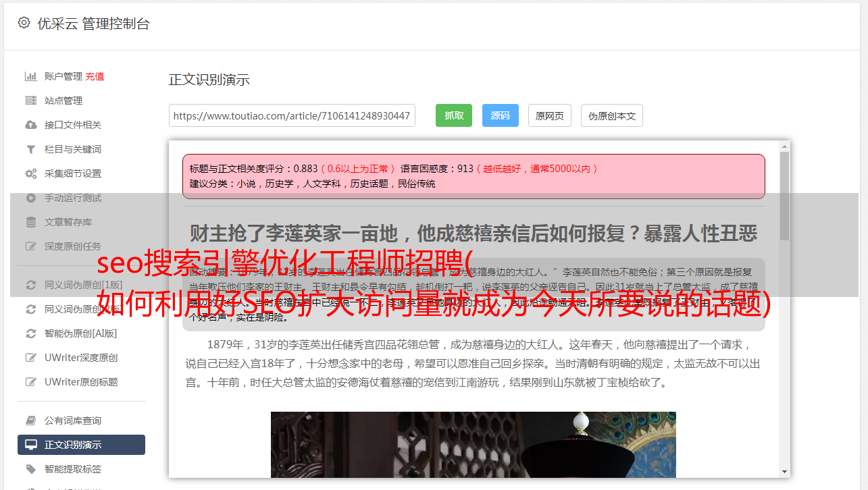Image resolution: width=868 pixels, height=490 pixels.
Task: Click the paragraph starting 1879年，31岁的李莲英
Action: [x=473, y=363]
